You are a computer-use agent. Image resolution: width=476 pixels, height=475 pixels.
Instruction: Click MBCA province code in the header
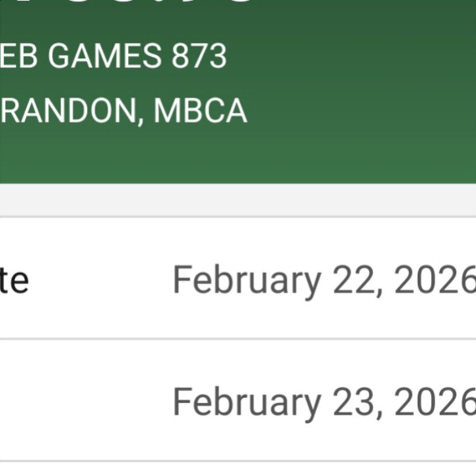tap(200, 111)
